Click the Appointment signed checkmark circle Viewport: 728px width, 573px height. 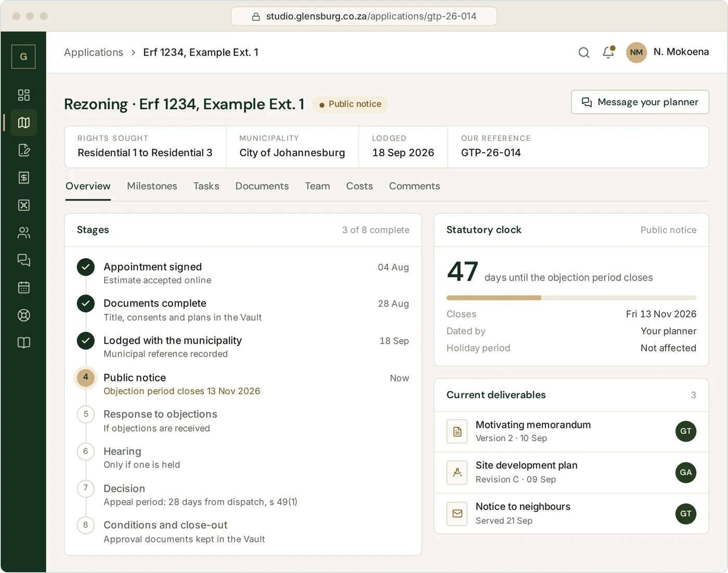click(x=86, y=267)
